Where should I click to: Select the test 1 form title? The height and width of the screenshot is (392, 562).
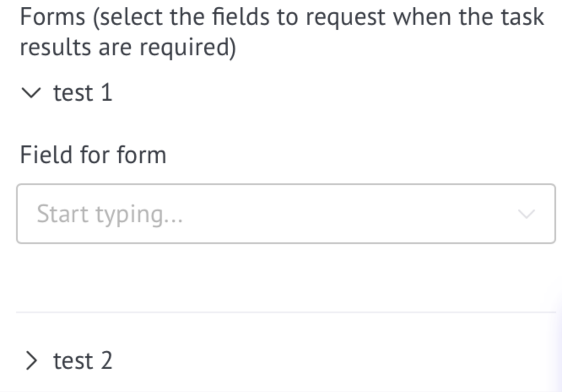click(x=83, y=93)
